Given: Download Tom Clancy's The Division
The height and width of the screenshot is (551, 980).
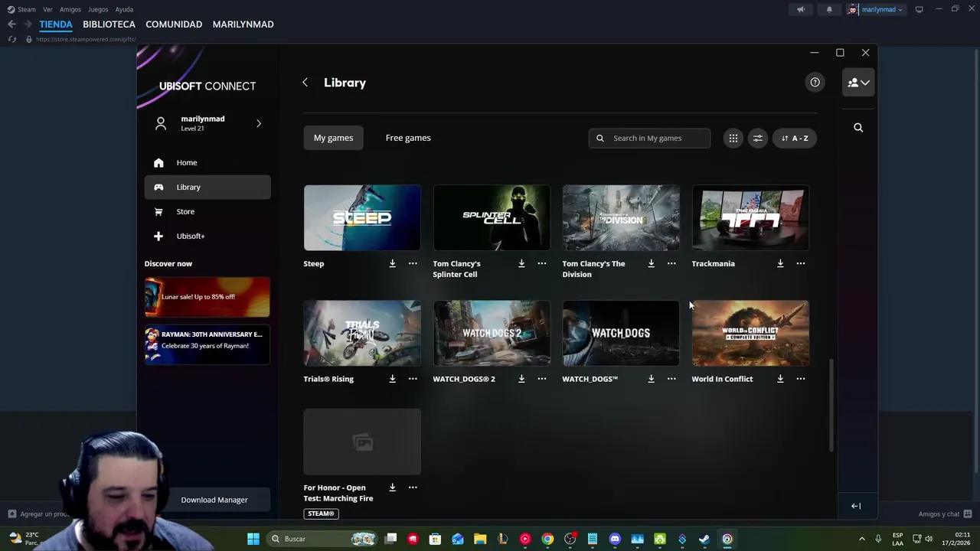Looking at the screenshot, I should pos(651,263).
